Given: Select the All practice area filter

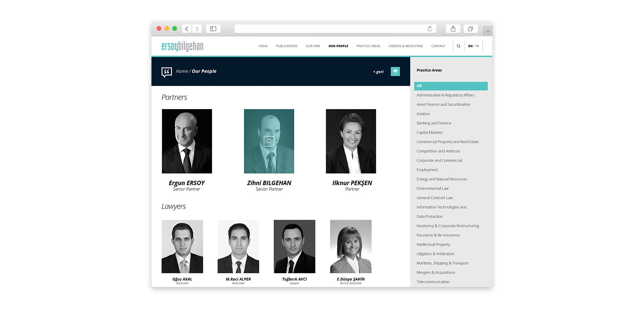Looking at the screenshot, I should [451, 86].
